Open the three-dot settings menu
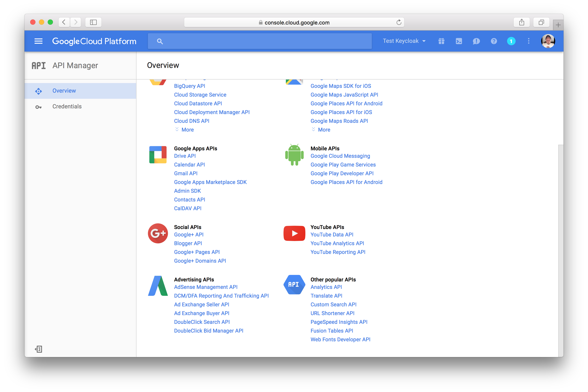588x392 pixels. (x=528, y=41)
